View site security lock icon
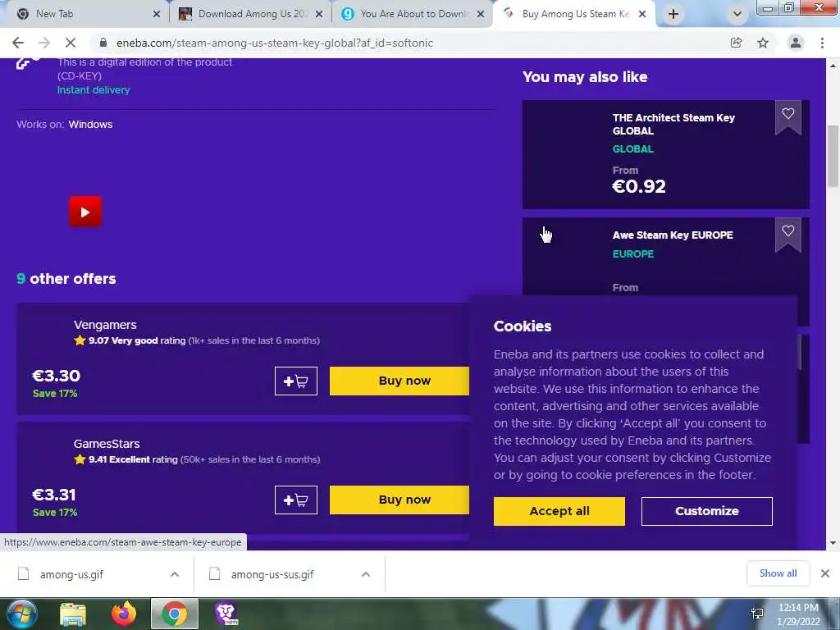This screenshot has width=840, height=630. coord(103,43)
